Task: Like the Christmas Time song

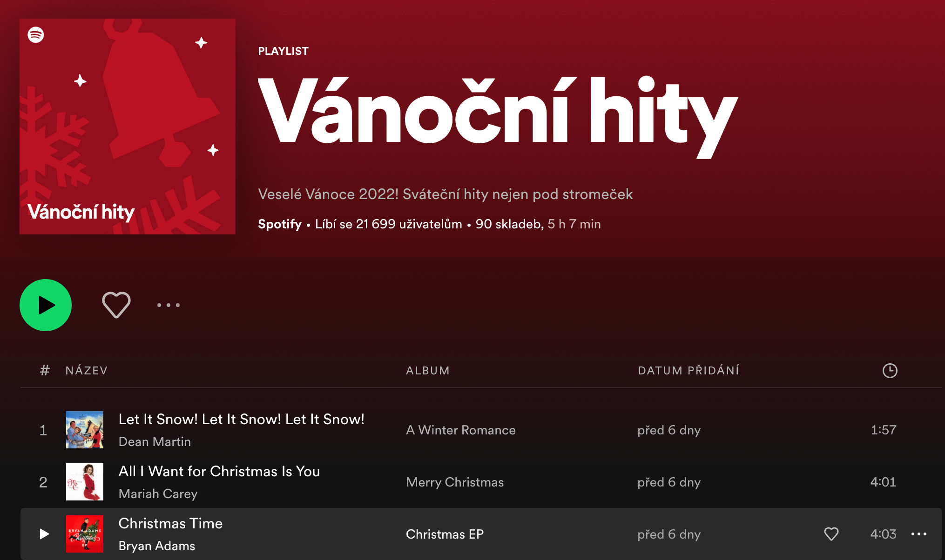Action: 831,534
